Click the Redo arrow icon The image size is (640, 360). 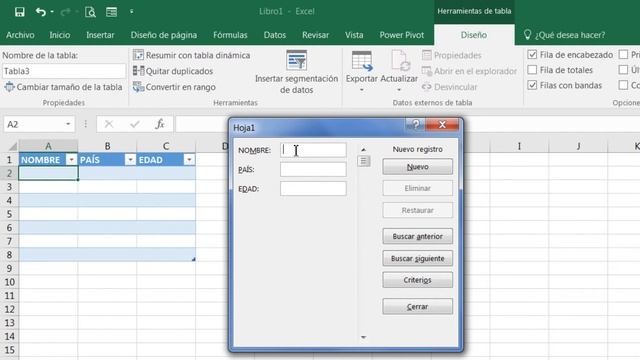tap(65, 12)
